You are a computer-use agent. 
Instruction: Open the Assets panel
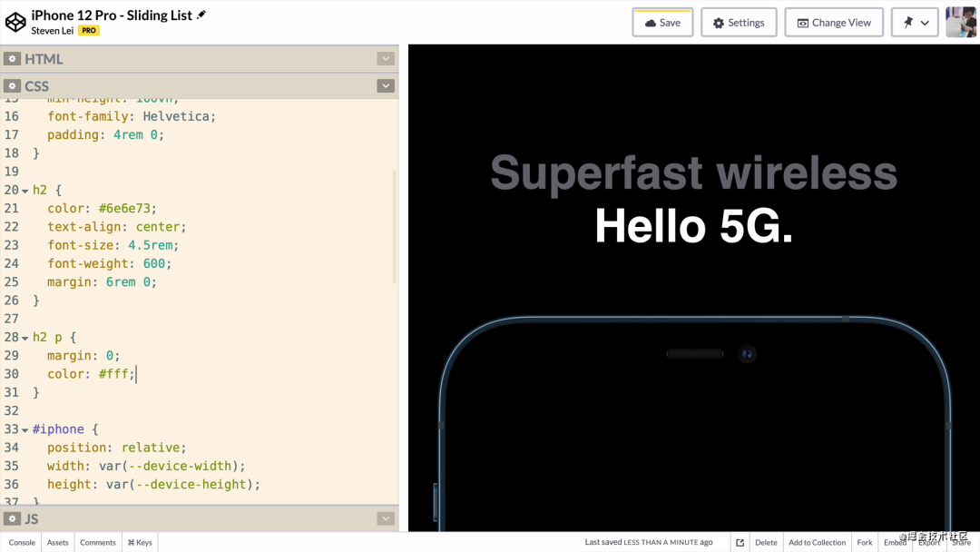coord(57,543)
